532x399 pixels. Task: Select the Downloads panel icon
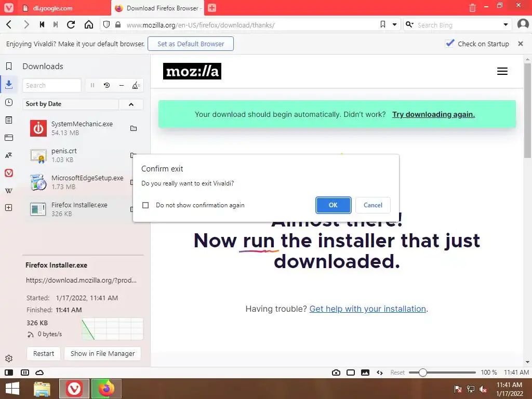(x=9, y=85)
